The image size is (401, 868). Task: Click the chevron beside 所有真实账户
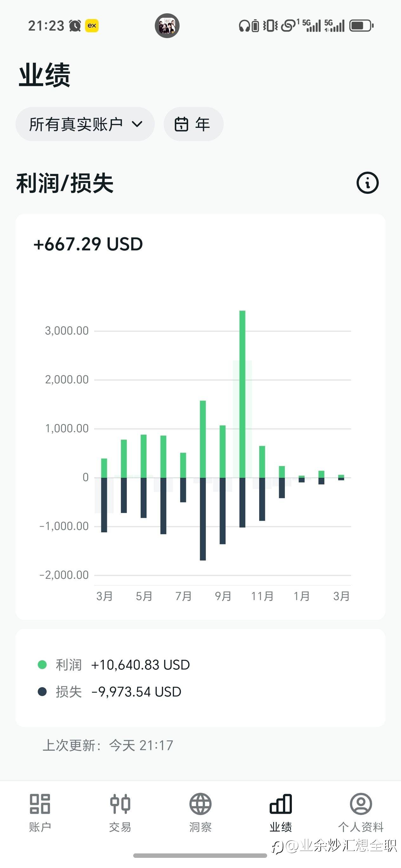137,124
